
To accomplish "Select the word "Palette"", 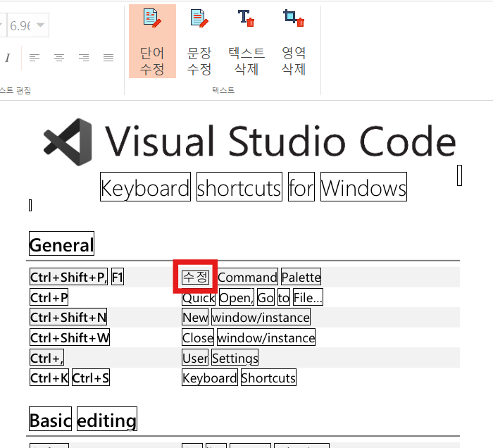I will 301,277.
